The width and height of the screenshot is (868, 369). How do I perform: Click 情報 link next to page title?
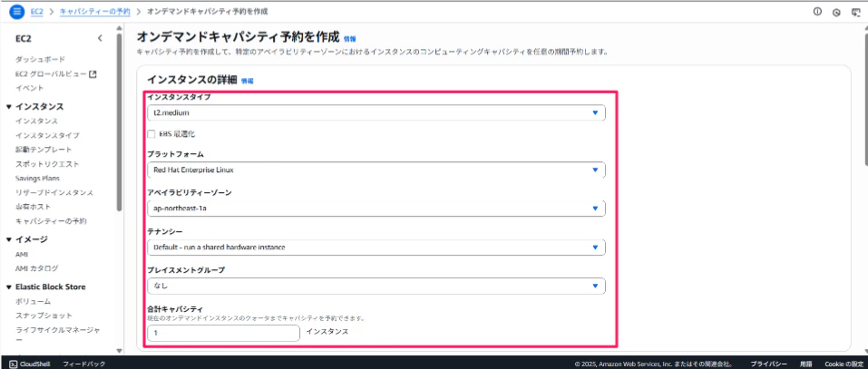[x=350, y=39]
